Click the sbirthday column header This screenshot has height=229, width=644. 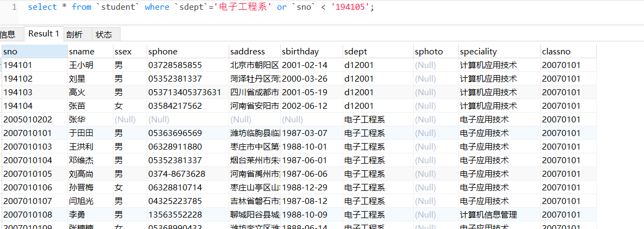pyautogui.click(x=311, y=51)
